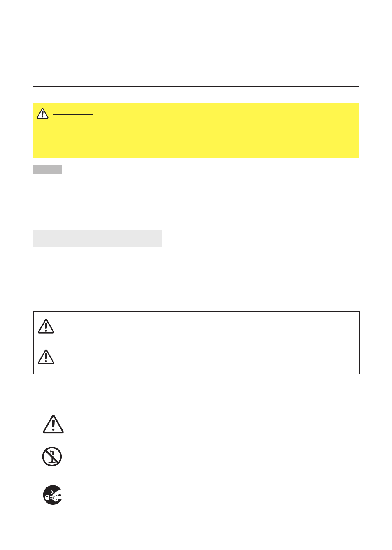Click the underline beside the yellow-box warning icon
The image size is (392, 550).
(x=73, y=114)
